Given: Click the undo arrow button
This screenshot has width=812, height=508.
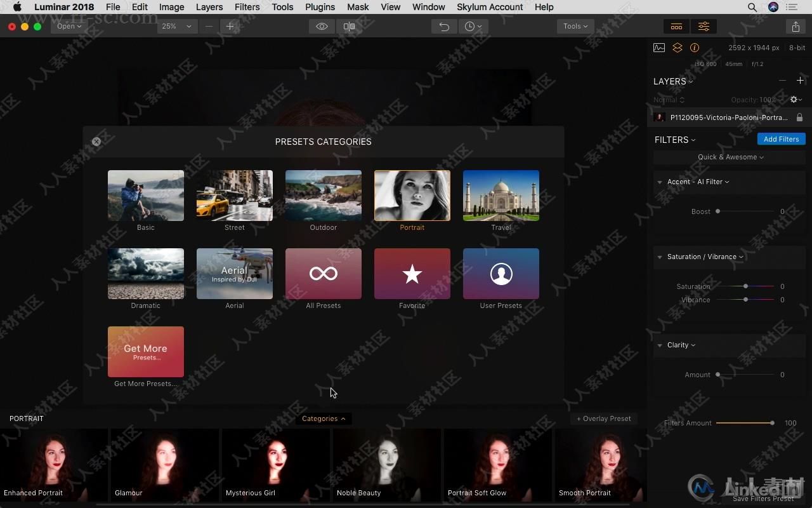Looking at the screenshot, I should tap(444, 26).
